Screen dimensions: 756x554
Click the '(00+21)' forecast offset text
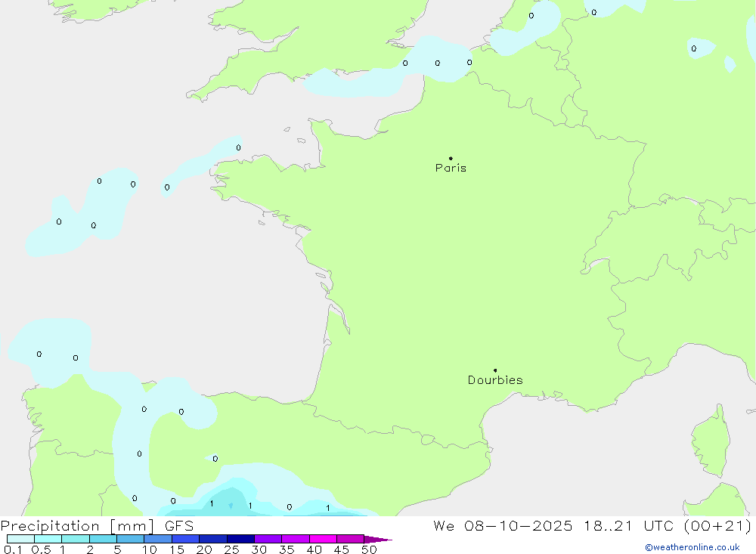717,526
